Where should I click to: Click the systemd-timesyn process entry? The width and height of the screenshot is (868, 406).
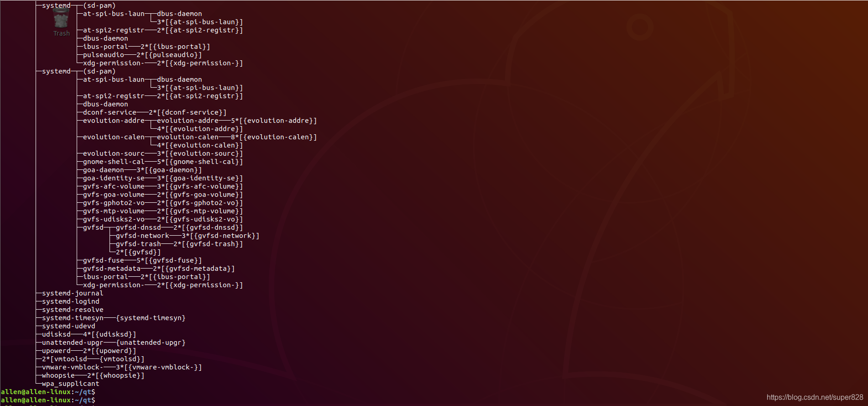[x=73, y=318]
